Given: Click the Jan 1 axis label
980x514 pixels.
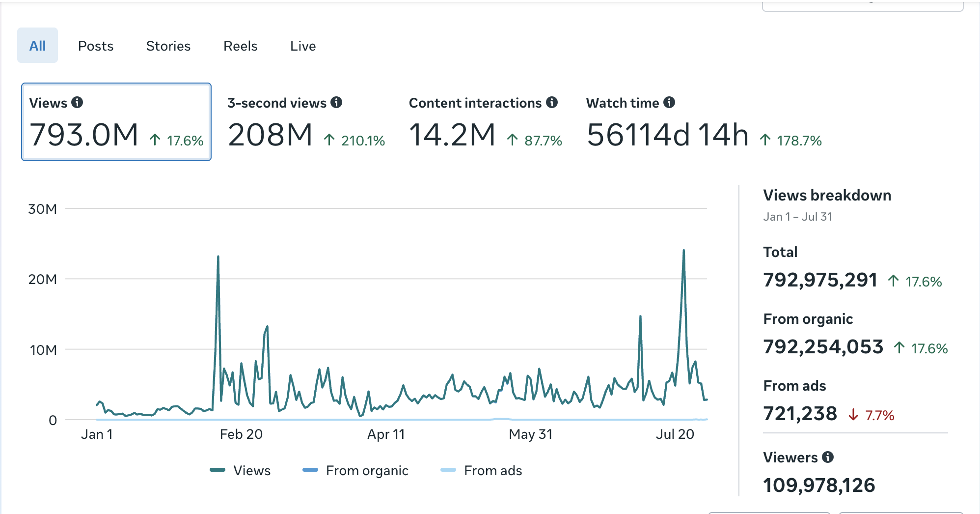Looking at the screenshot, I should click(97, 434).
